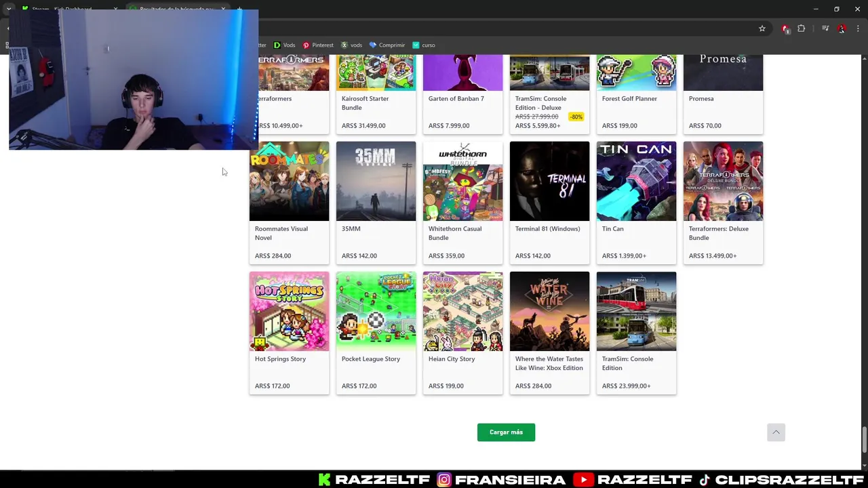Open the red extension icon with badge
Screen dimensions: 868x488
click(785, 28)
